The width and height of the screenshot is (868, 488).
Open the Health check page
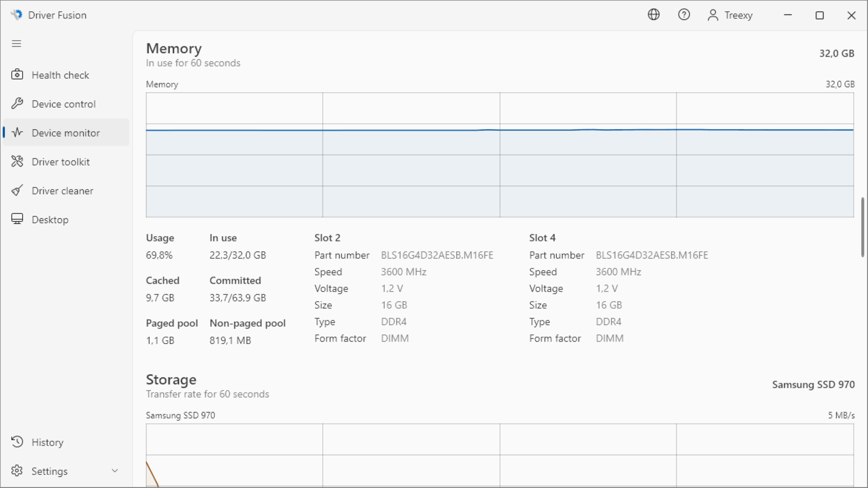pyautogui.click(x=60, y=75)
